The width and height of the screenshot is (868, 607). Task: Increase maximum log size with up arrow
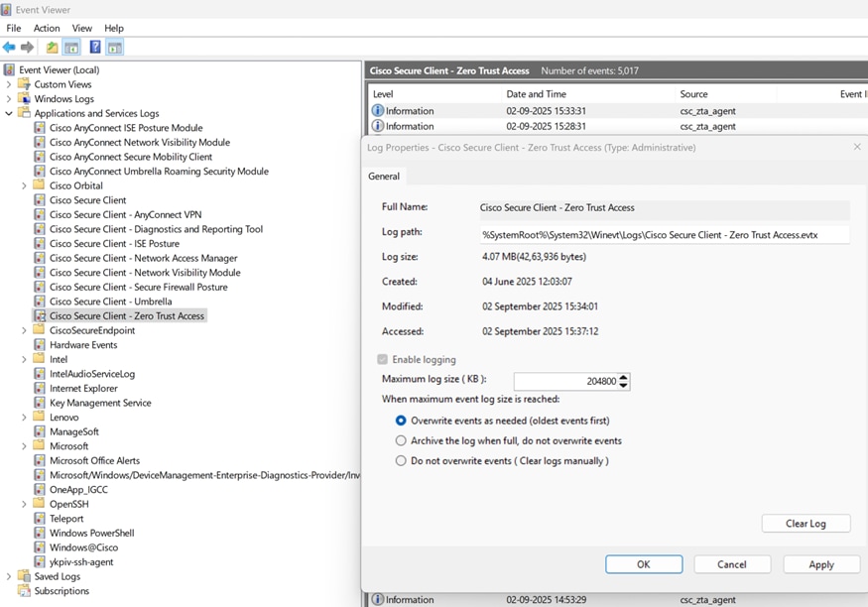(x=624, y=377)
